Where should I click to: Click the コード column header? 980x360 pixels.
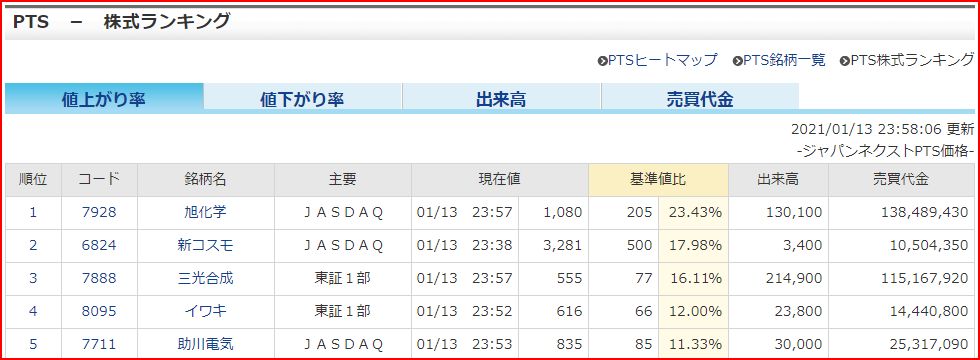pyautogui.click(x=99, y=180)
